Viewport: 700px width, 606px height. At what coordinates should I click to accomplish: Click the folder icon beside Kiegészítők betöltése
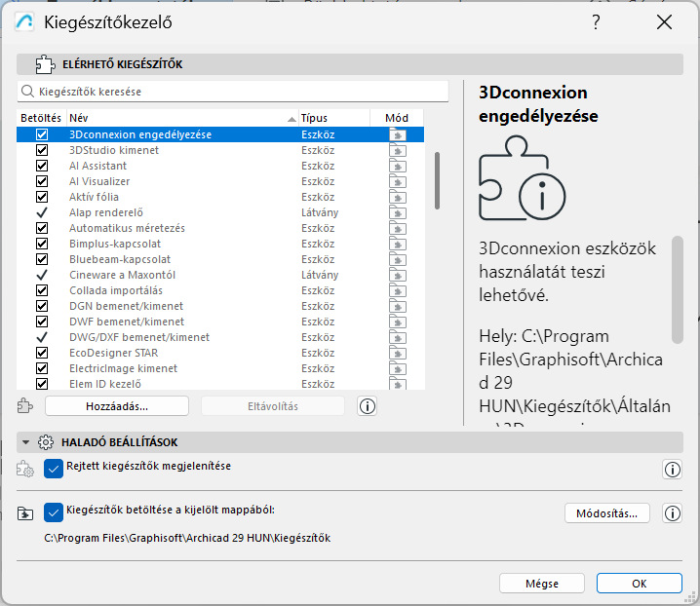(25, 513)
